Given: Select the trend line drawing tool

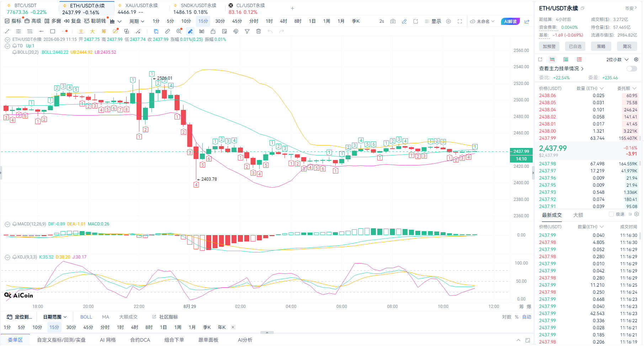Looking at the screenshot, I should [x=7, y=31].
